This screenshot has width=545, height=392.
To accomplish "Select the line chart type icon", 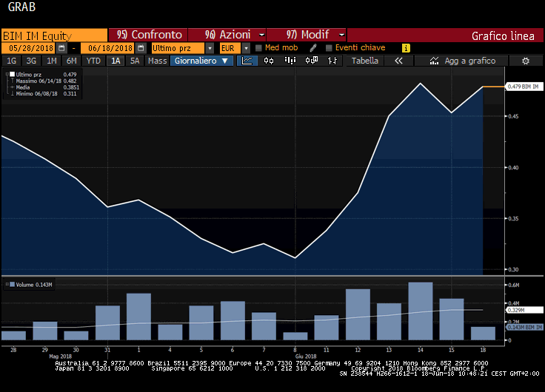I will coord(248,61).
